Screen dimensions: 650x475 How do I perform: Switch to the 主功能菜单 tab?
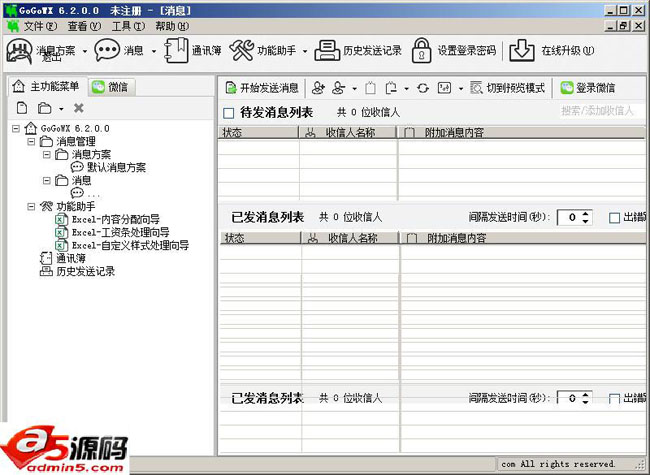coord(47,87)
